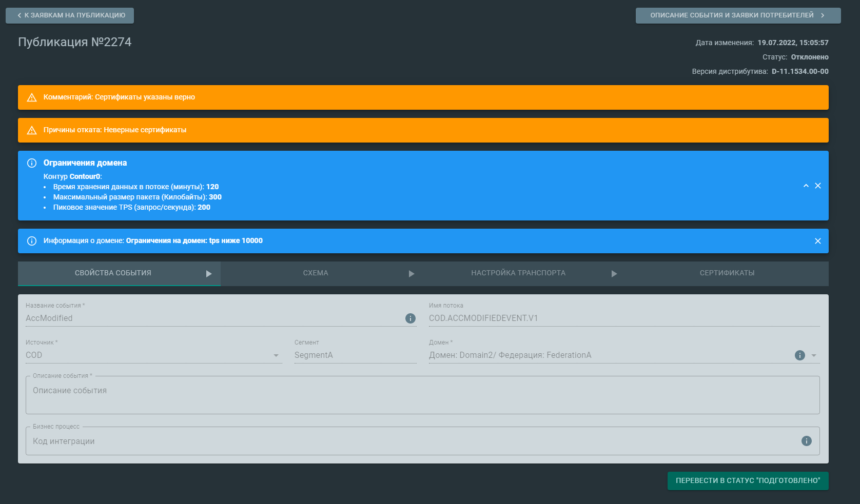Open event description and consumer requests

pos(738,15)
